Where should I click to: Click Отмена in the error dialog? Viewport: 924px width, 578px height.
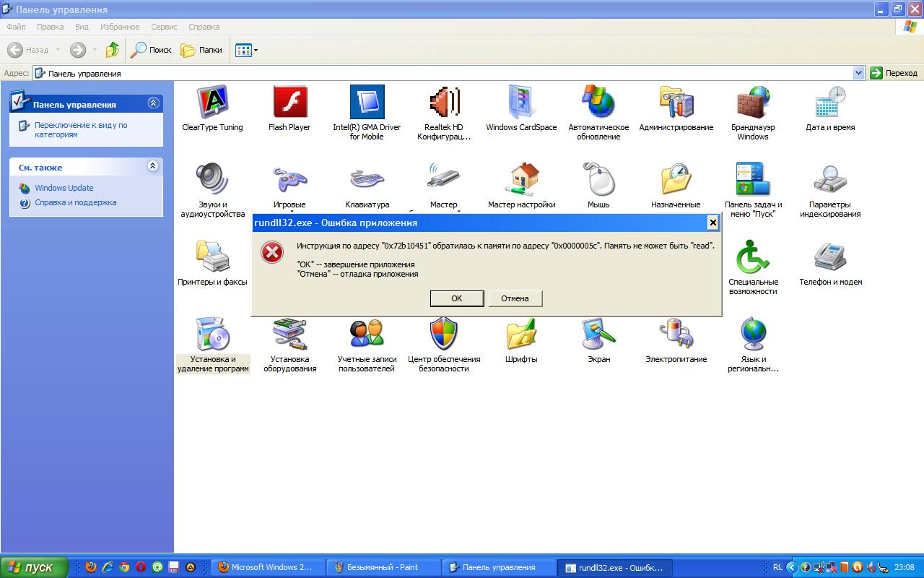515,298
